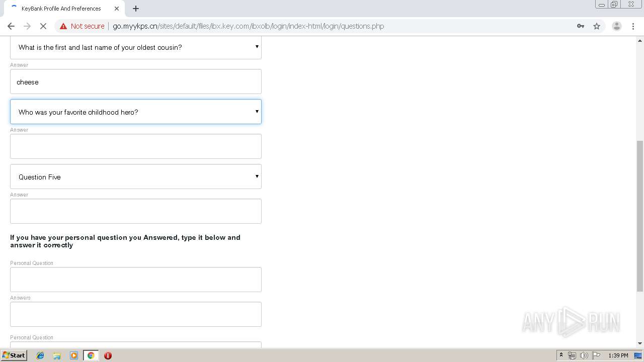This screenshot has height=362, width=644.
Task: Bookmark this page with the star
Action: 597,26
